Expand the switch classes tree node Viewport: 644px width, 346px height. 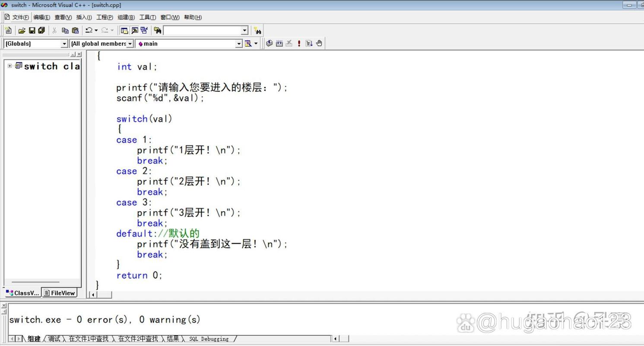pyautogui.click(x=10, y=66)
